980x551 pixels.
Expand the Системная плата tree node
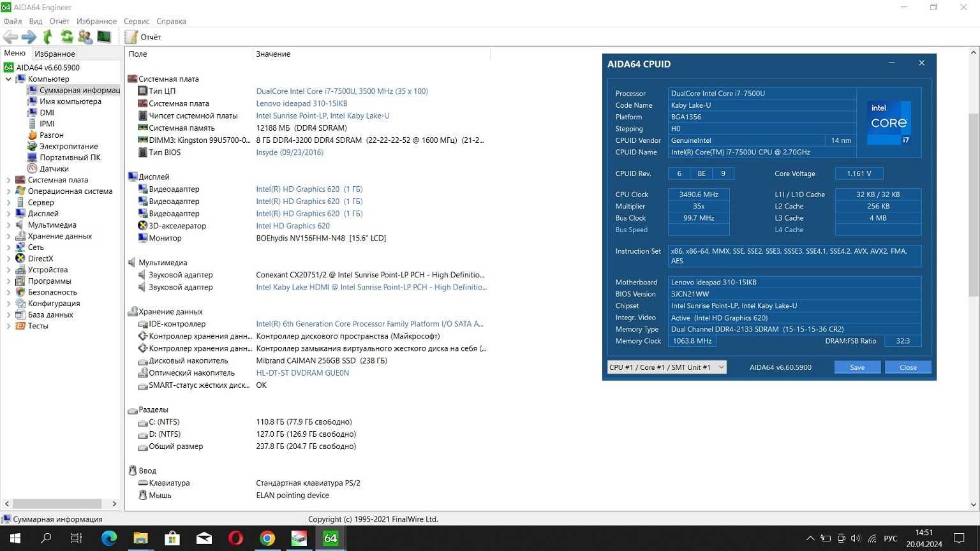coord(8,180)
